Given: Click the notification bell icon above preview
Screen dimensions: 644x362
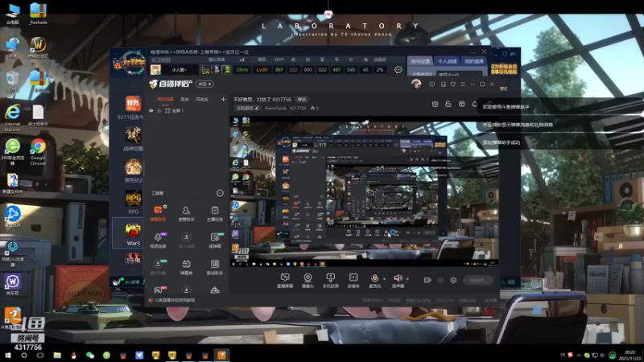Looking at the screenshot, I should (474, 105).
